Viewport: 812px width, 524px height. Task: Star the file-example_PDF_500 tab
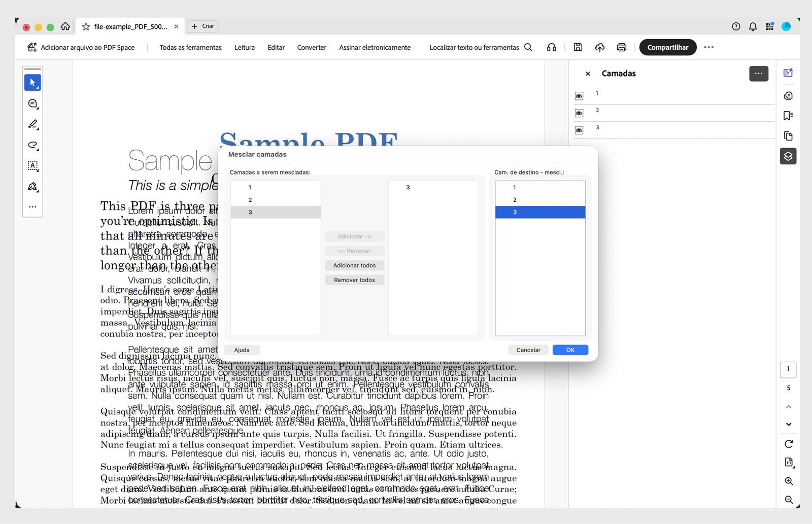(86, 27)
